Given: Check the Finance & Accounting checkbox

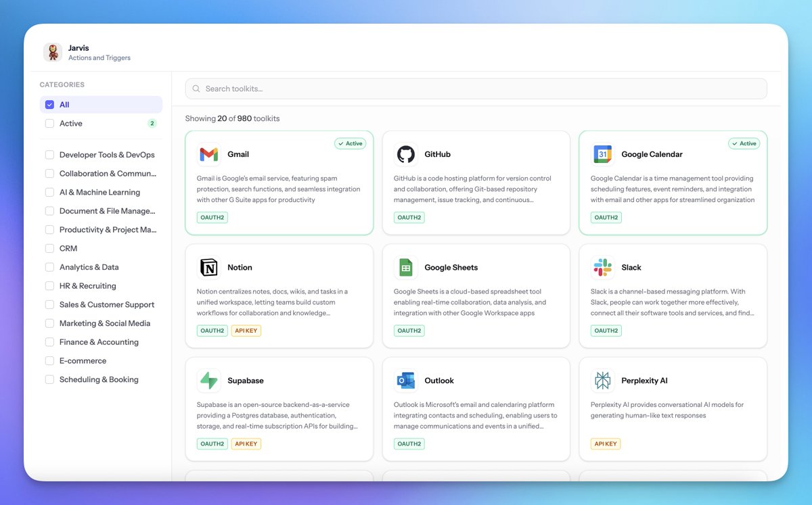Looking at the screenshot, I should click(x=49, y=342).
